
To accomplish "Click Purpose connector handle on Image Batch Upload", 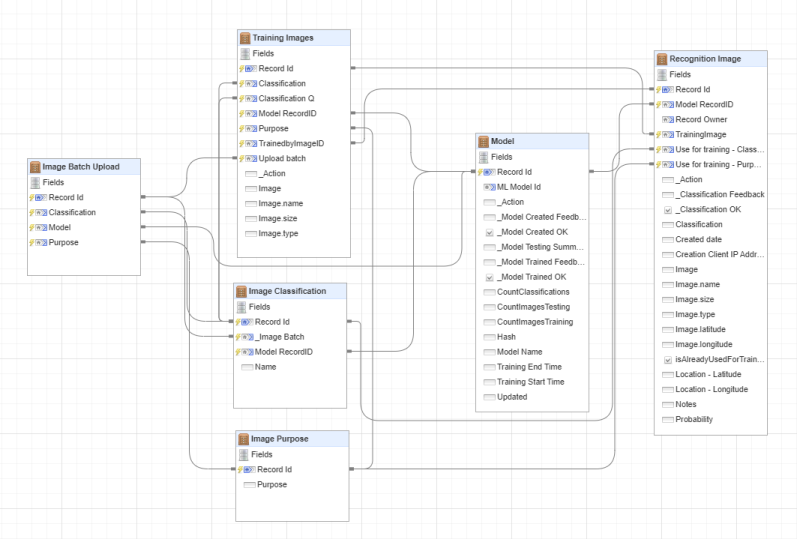I will [x=143, y=242].
